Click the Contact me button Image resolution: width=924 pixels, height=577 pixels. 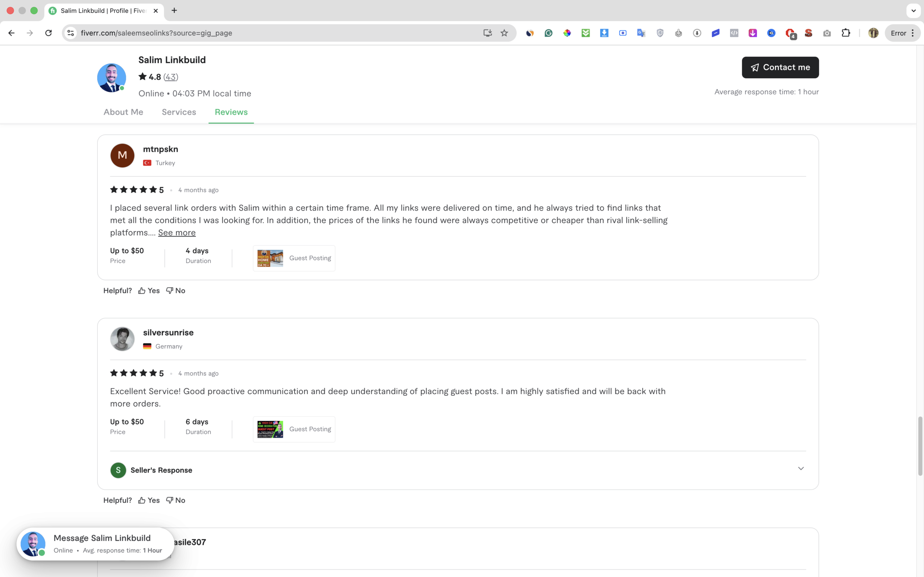[x=780, y=67]
